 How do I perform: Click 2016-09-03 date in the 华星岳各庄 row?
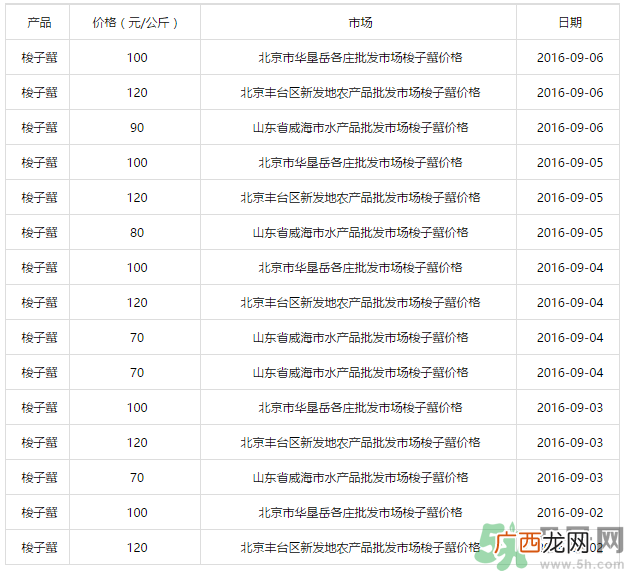tap(570, 408)
